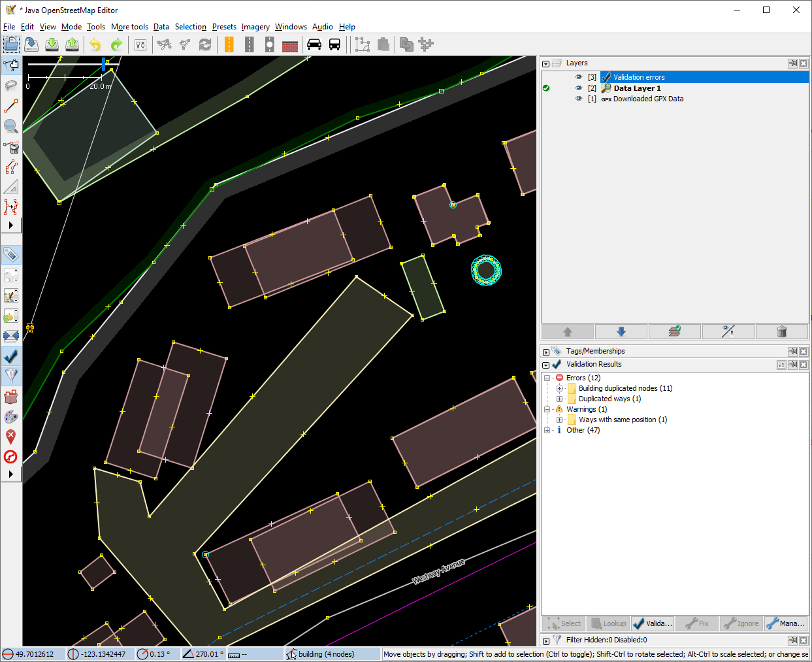Expand the Tags/Memberships panel
The height and width of the screenshot is (662, 812).
pos(546,352)
